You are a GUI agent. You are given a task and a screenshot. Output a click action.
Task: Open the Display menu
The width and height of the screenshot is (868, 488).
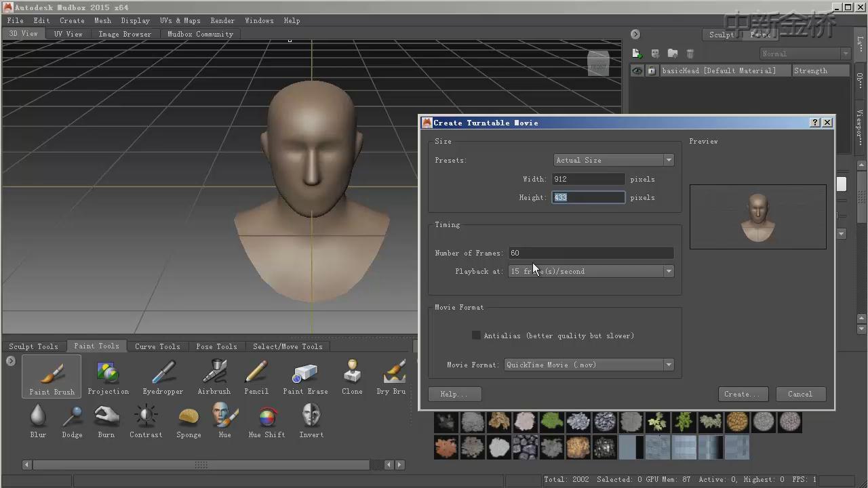point(135,20)
